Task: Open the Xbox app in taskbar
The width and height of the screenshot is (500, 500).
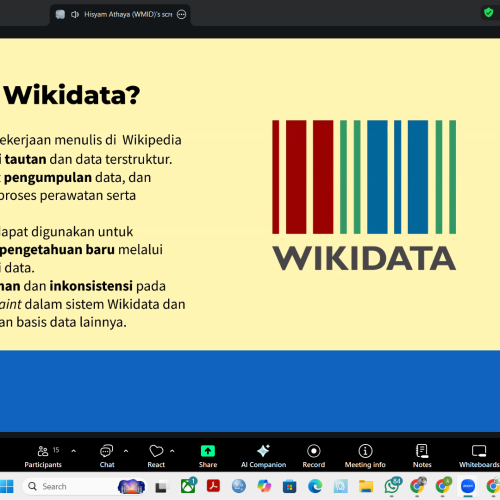Action: (188, 486)
